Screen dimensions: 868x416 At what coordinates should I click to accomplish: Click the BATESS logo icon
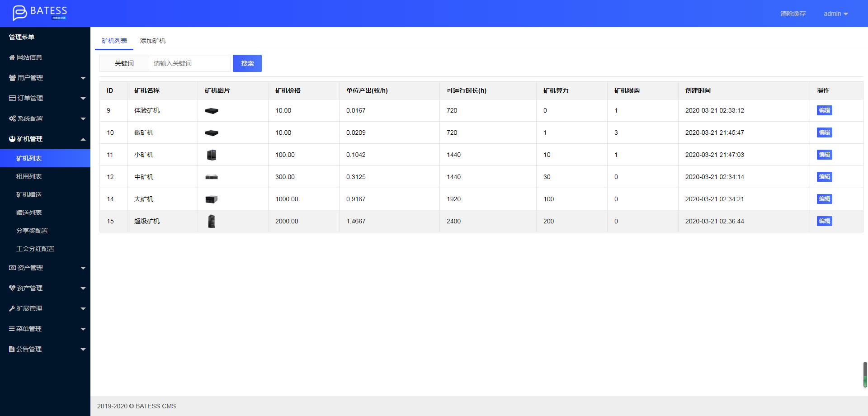[19, 13]
